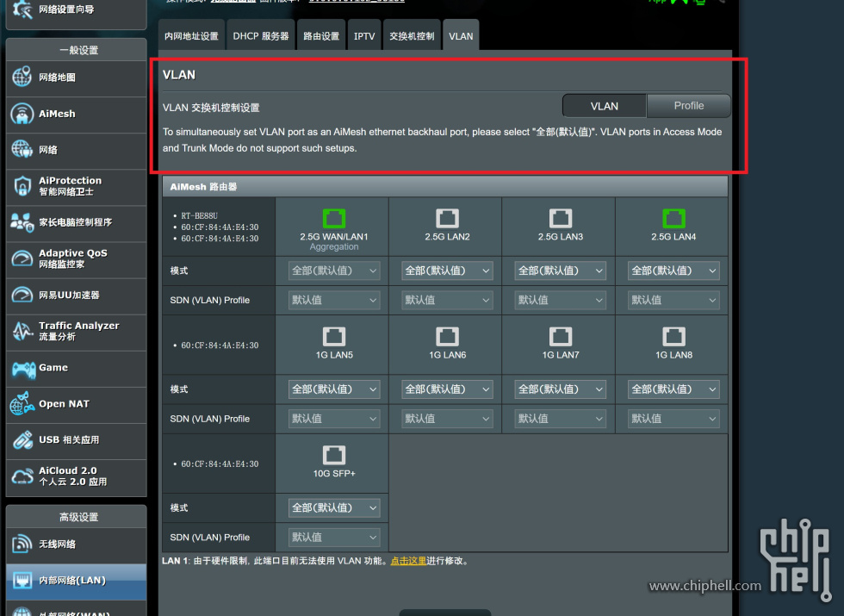This screenshot has height=616, width=844.
Task: Click the 1G LAN8 port icon
Action: pyautogui.click(x=673, y=337)
